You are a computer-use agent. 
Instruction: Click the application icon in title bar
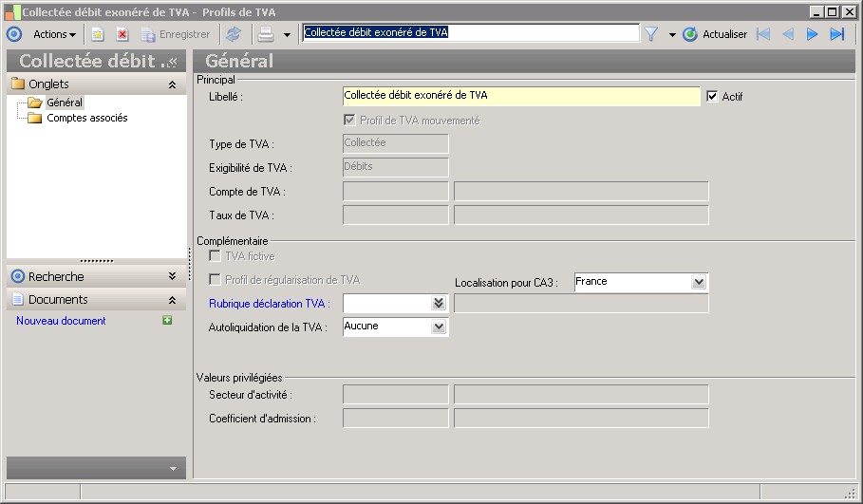point(12,12)
